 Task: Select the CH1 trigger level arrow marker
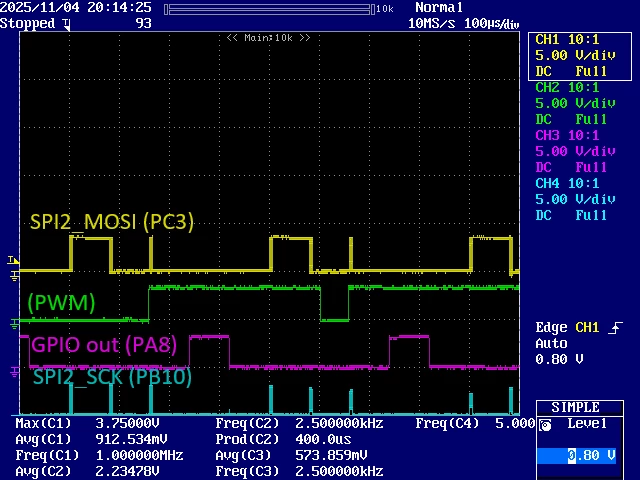(x=12, y=260)
